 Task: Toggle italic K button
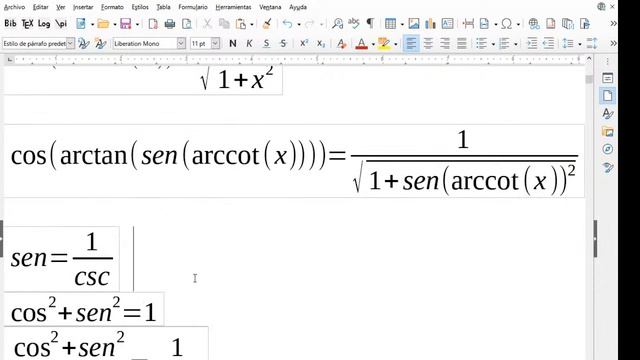249,43
